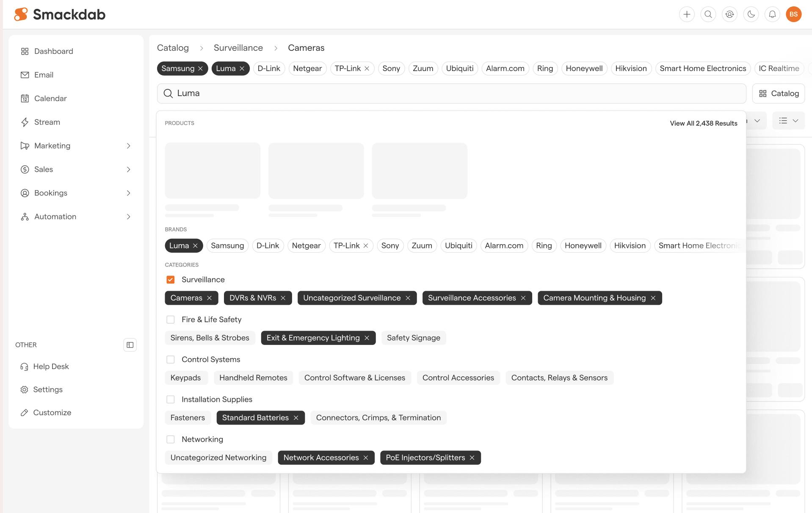The height and width of the screenshot is (513, 812).
Task: Go to Surveillance breadcrumb
Action: 238,48
